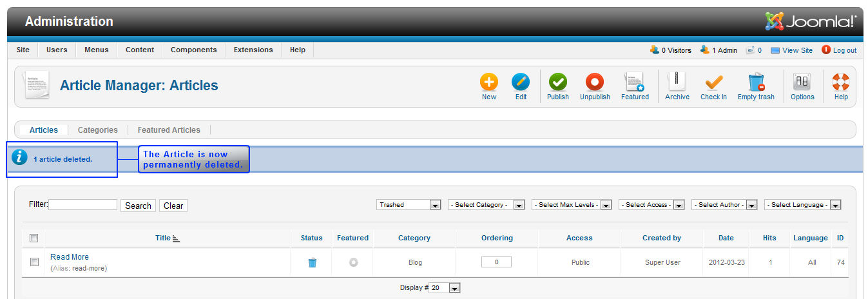Screen dimensions: 868x299
Task: Click the New article toolbar icon
Action: click(x=488, y=83)
